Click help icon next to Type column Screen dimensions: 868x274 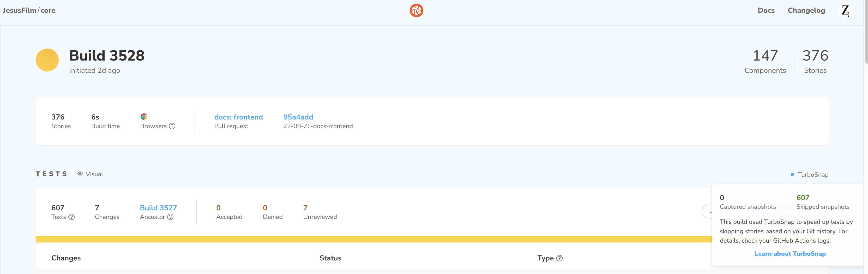click(559, 258)
